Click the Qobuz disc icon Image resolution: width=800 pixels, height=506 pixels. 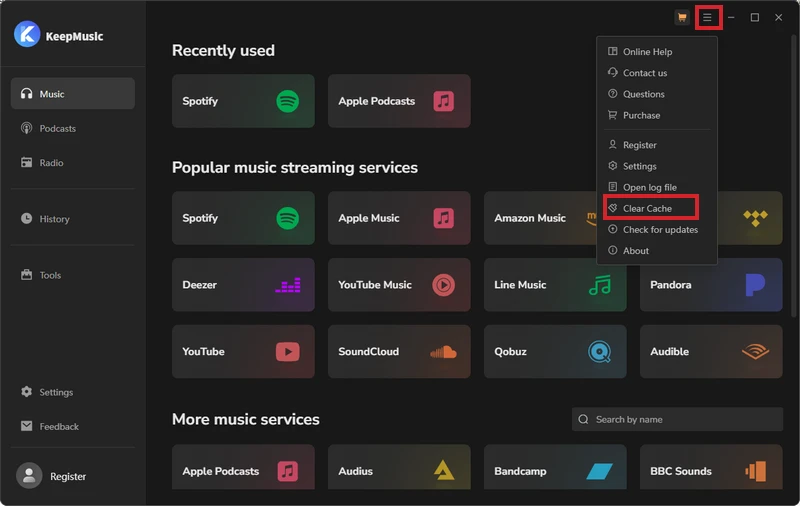(x=599, y=351)
